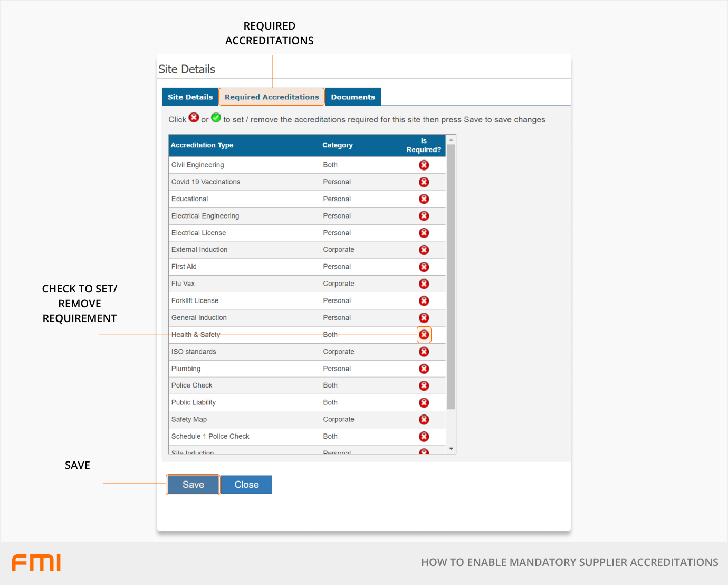The width and height of the screenshot is (728, 585).
Task: Toggle Public Liability required status
Action: pos(424,403)
